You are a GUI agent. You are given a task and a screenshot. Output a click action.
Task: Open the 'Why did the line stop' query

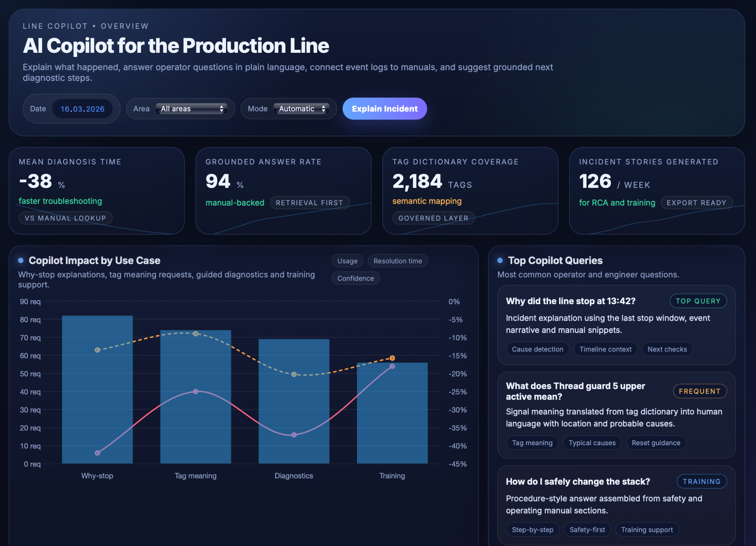point(570,301)
